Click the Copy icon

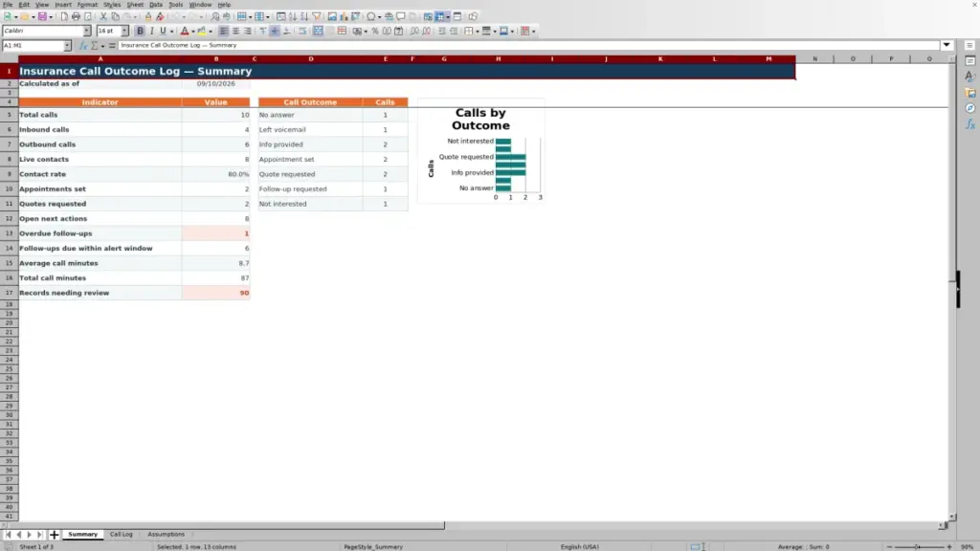coord(115,17)
